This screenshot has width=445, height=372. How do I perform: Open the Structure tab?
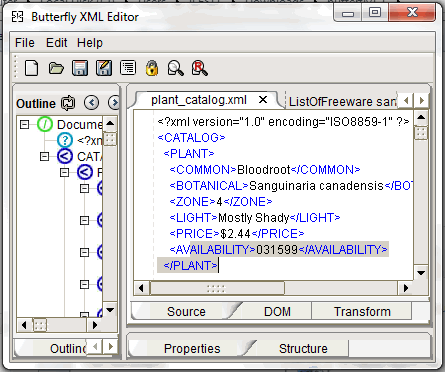point(303,348)
